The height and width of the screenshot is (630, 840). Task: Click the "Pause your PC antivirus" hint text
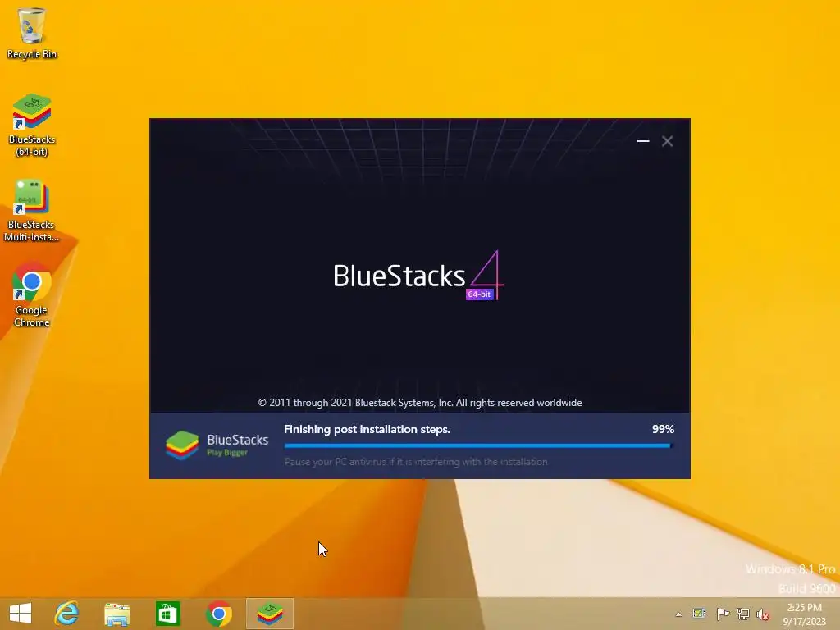pos(416,462)
